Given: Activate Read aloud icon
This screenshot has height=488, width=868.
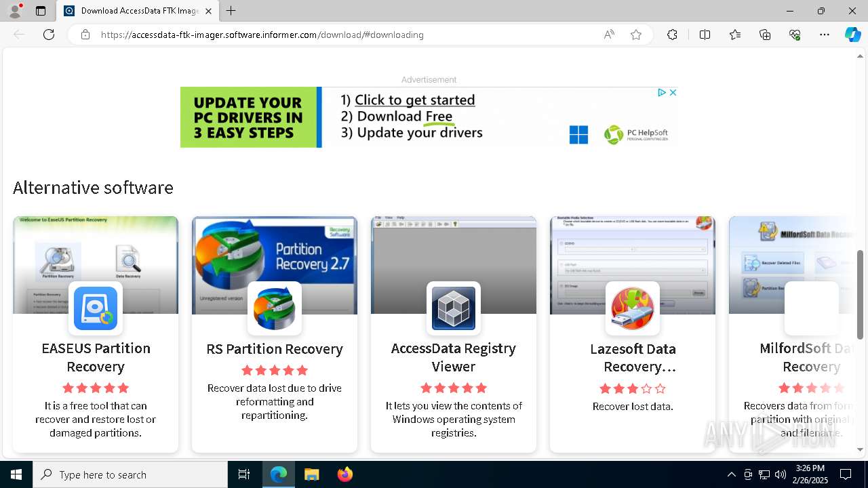Looking at the screenshot, I should (609, 35).
